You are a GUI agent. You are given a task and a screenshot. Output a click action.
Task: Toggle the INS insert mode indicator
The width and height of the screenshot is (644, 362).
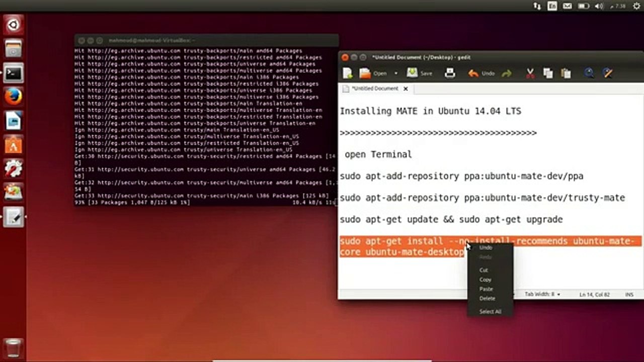click(629, 295)
